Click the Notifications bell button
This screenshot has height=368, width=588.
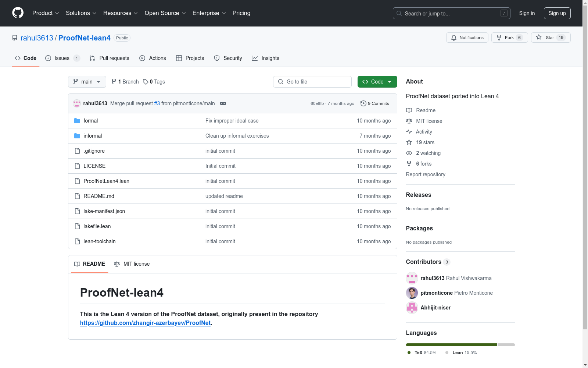tap(467, 38)
